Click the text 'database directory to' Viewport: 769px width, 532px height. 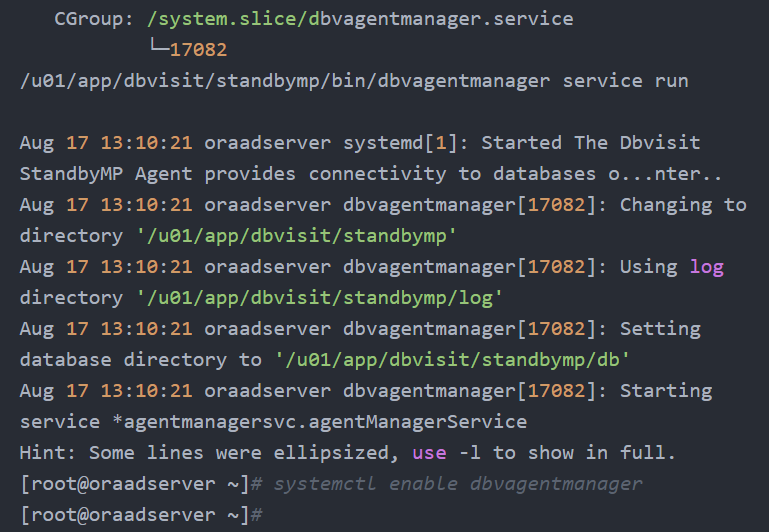141,360
